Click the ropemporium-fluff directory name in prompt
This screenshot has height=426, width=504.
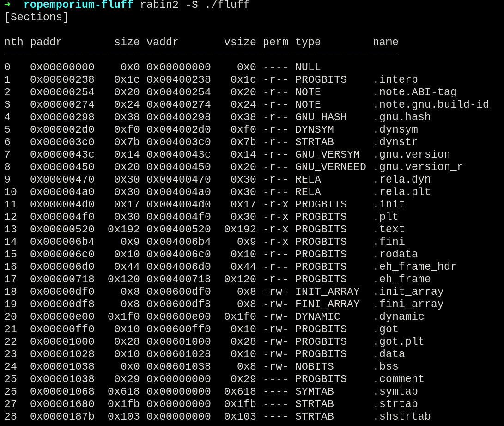click(x=78, y=5)
